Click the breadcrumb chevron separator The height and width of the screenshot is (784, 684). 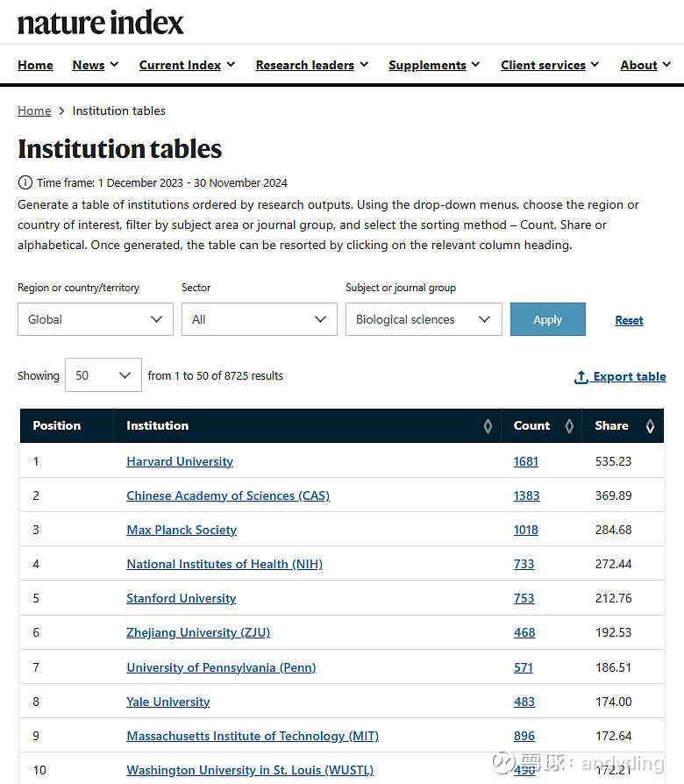click(x=61, y=111)
